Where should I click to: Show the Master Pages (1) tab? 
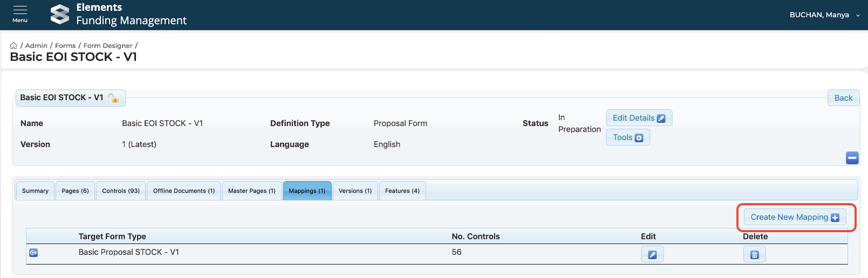coord(251,191)
